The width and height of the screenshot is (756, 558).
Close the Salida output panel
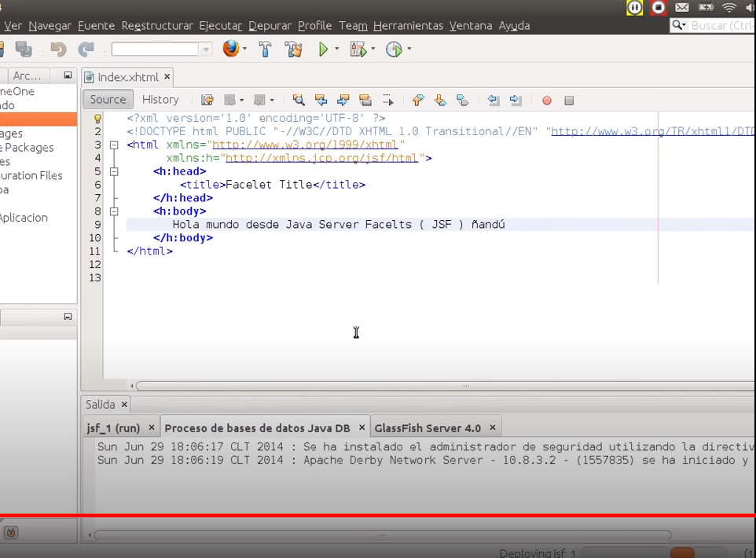click(x=124, y=404)
